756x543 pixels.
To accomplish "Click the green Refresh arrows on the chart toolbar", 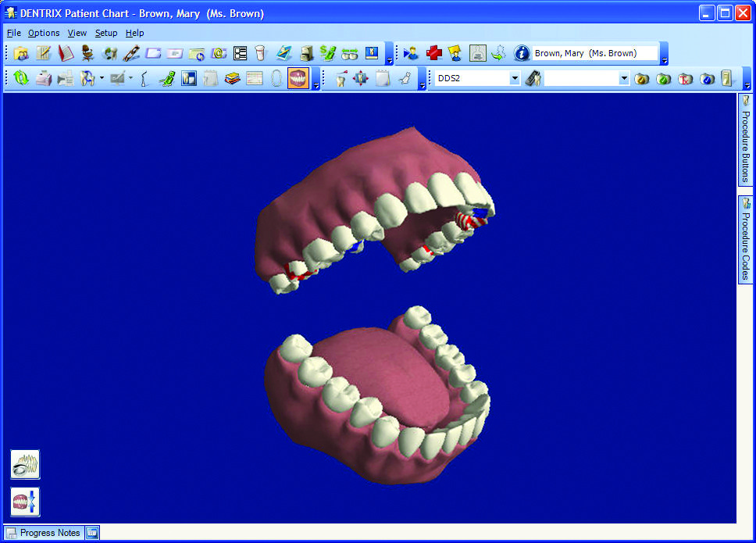I will point(21,78).
